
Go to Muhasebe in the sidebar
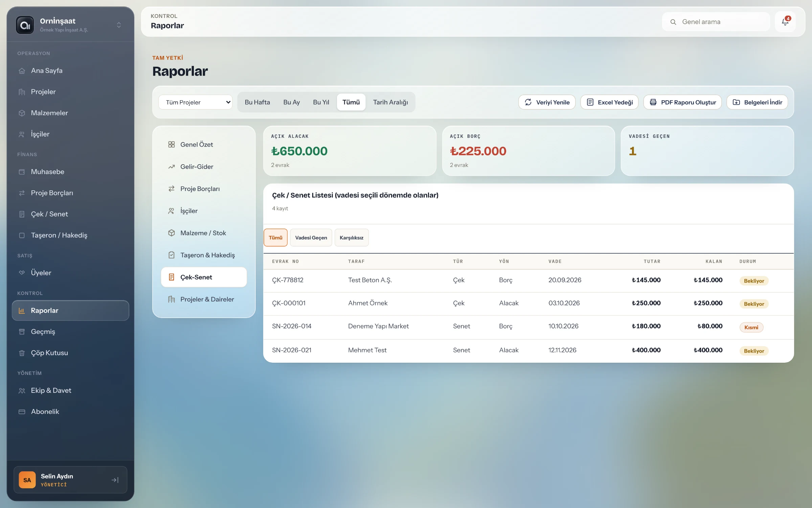pos(70,172)
